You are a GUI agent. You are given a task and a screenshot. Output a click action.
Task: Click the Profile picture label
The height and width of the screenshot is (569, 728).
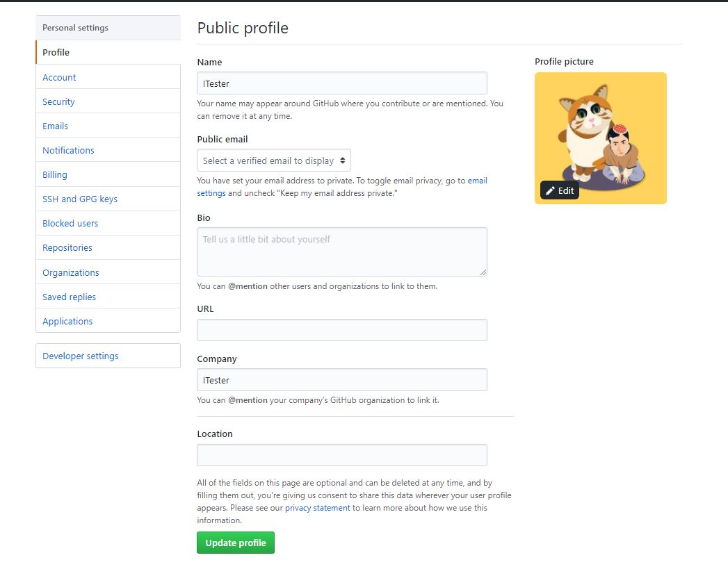564,61
